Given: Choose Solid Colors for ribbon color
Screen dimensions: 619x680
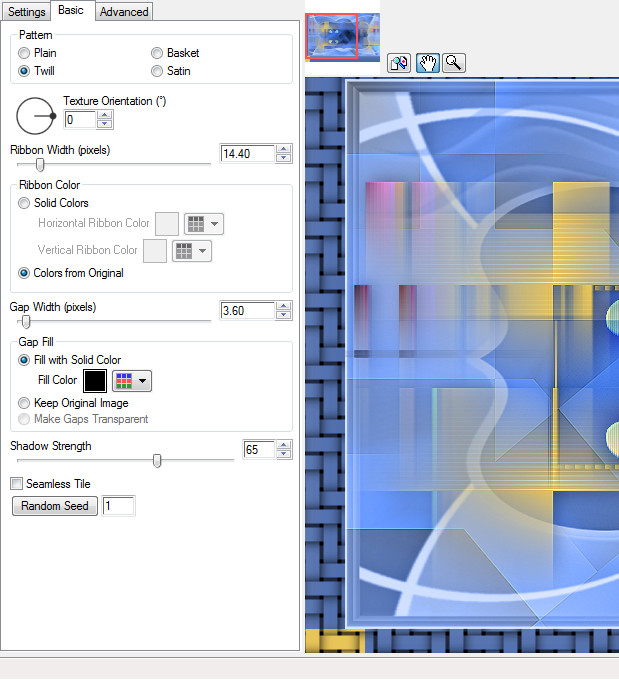Looking at the screenshot, I should tap(25, 203).
